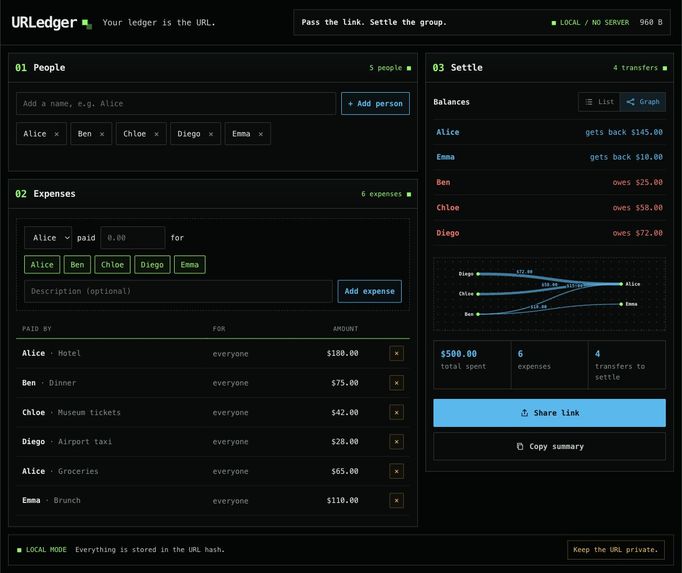Click the Emma node in settlement graph
Viewport: 682px width, 573px height.
pos(621,304)
